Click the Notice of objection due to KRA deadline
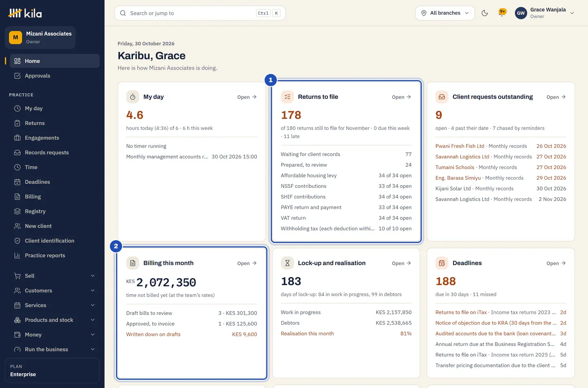 coord(501,323)
